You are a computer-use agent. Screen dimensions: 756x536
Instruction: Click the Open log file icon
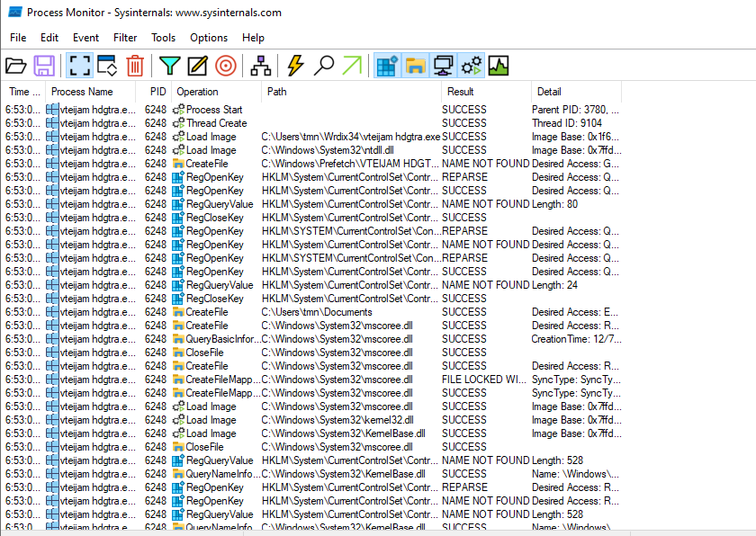click(16, 66)
